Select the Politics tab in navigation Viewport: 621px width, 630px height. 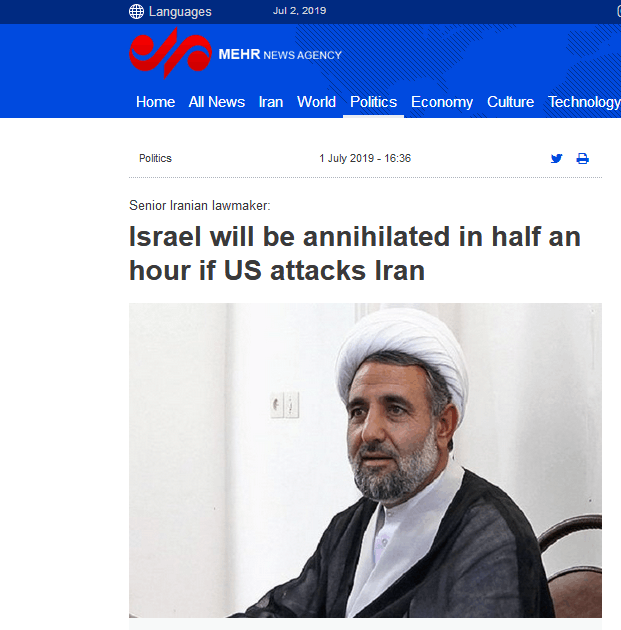(374, 102)
